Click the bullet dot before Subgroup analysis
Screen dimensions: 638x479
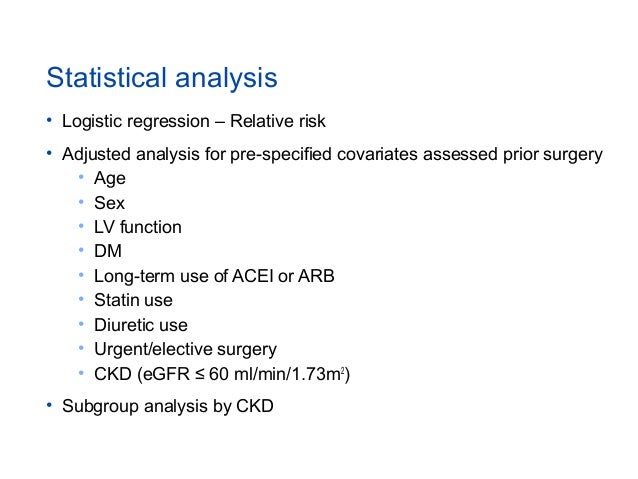49,405
